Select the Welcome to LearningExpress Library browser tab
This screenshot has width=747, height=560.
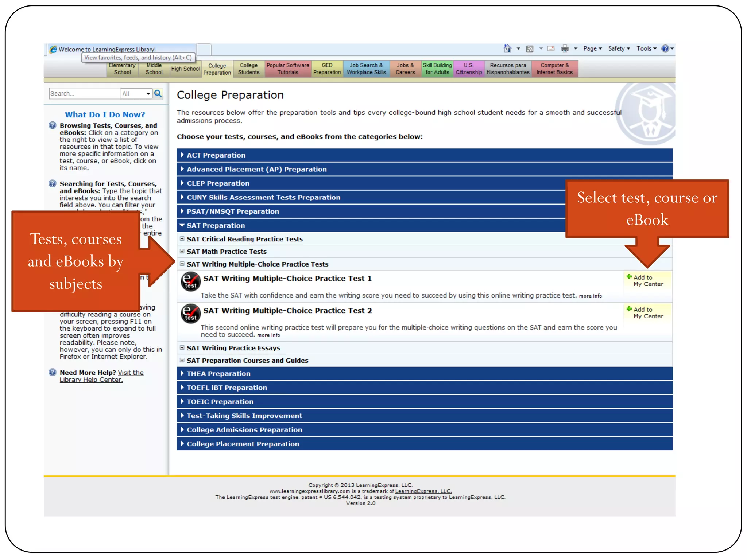tap(120, 49)
